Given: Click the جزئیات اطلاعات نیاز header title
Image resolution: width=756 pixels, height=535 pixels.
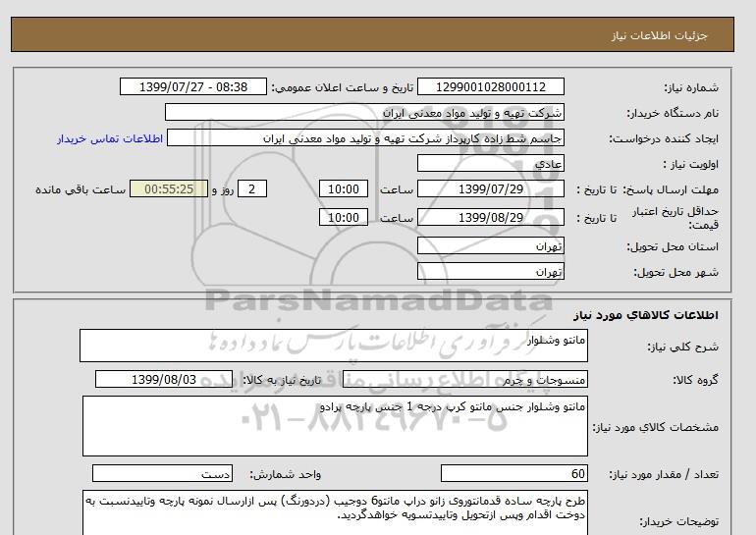Looking at the screenshot, I should 659,35.
